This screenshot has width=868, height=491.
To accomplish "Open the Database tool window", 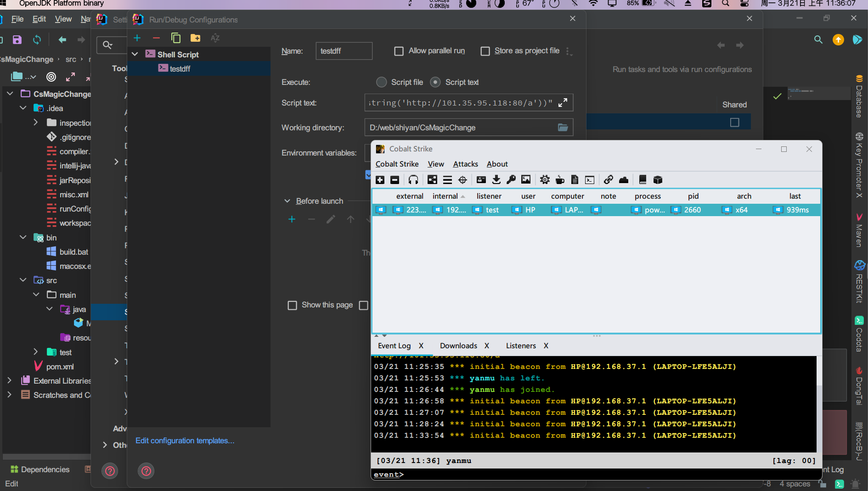I will click(x=859, y=96).
